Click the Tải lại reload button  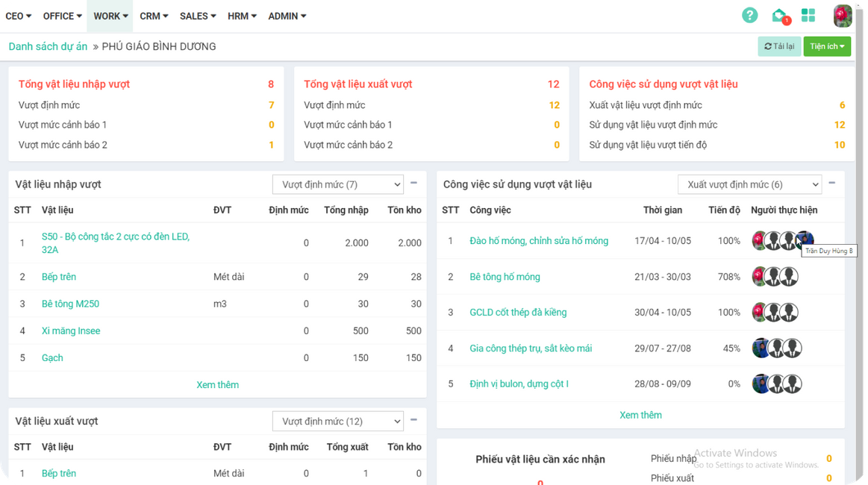(x=779, y=46)
